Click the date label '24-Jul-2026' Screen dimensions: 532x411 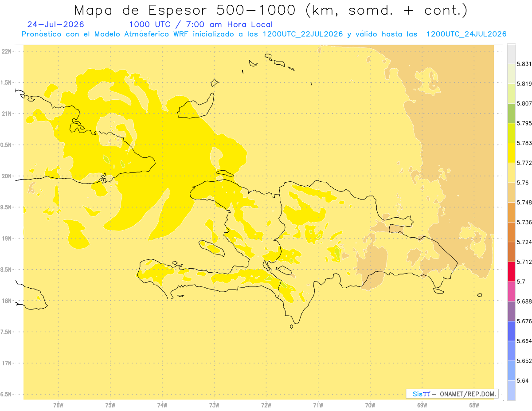pos(55,24)
